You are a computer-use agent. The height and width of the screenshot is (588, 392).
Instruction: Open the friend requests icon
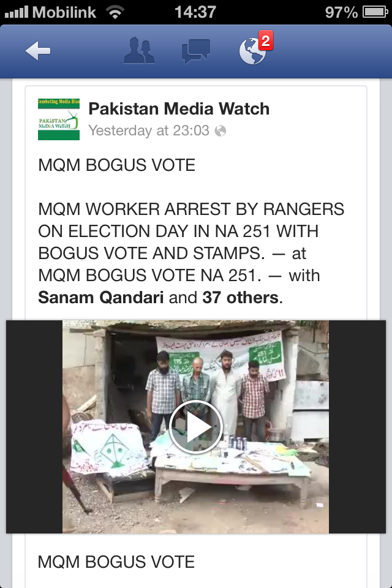point(139,51)
